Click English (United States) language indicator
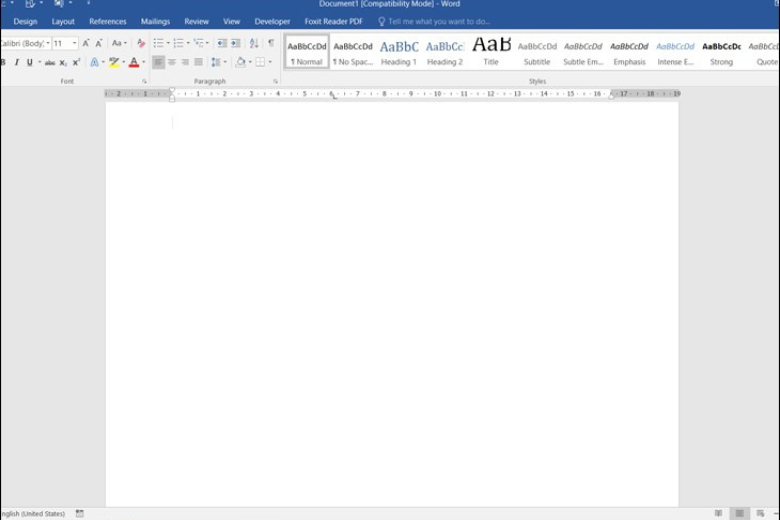 (x=33, y=514)
